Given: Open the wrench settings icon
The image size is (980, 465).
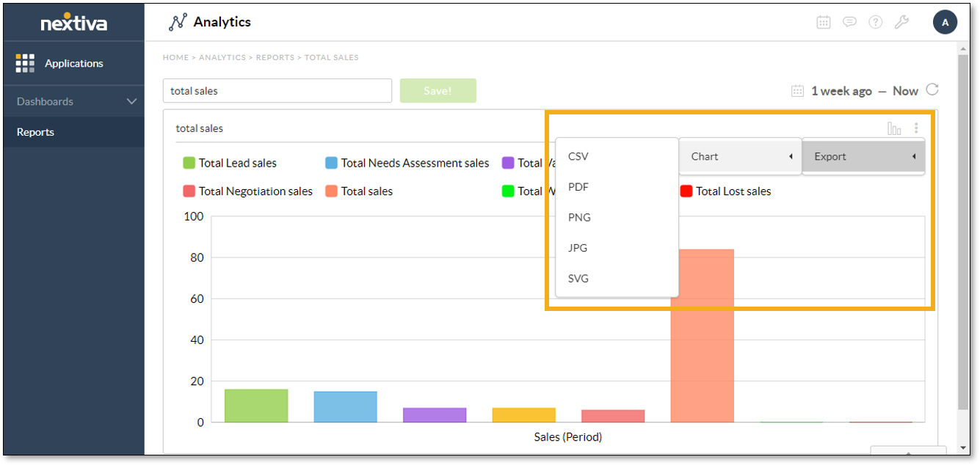Looking at the screenshot, I should pos(901,21).
